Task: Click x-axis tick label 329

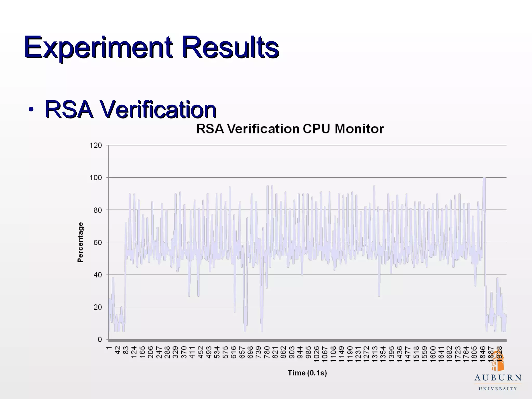Action: pos(176,352)
